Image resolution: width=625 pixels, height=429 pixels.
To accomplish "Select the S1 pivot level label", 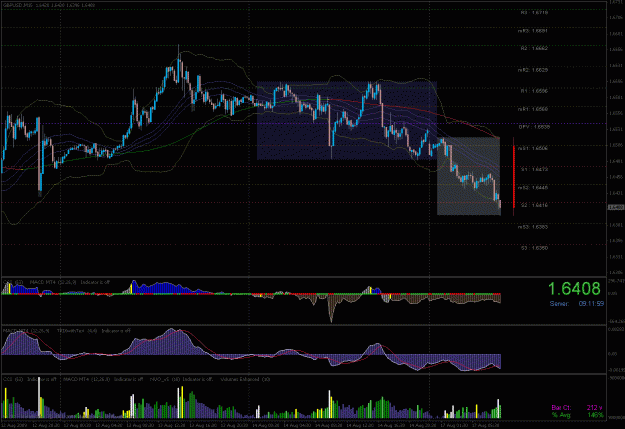I will (534, 169).
